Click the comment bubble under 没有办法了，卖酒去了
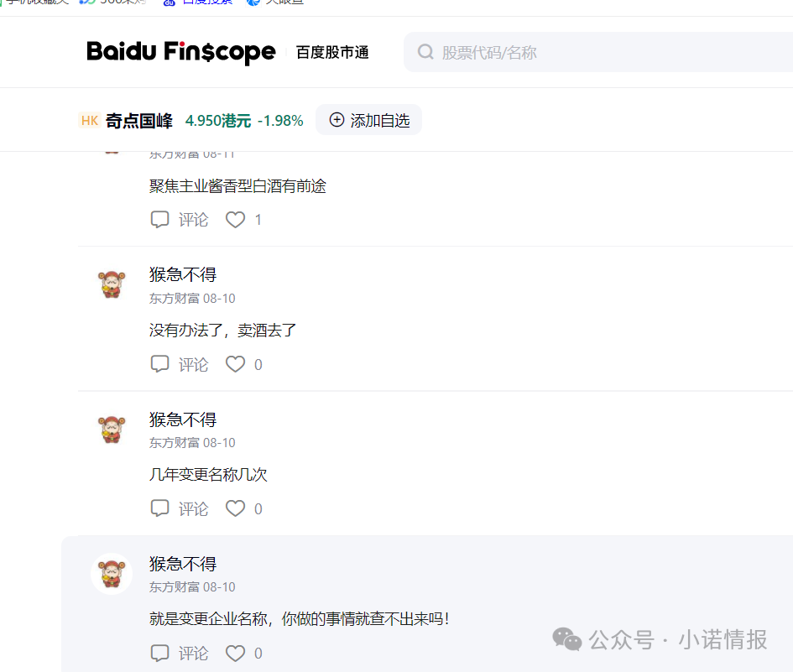The height and width of the screenshot is (672, 793). click(x=159, y=363)
